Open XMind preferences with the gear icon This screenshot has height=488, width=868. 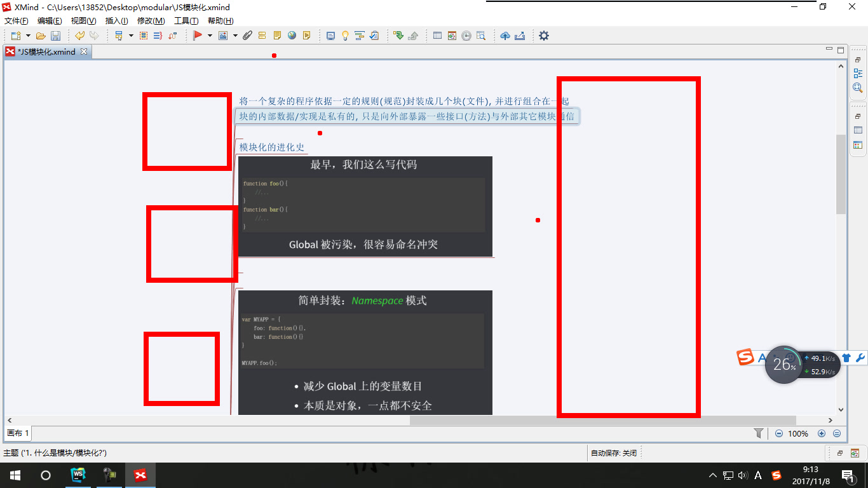click(543, 36)
